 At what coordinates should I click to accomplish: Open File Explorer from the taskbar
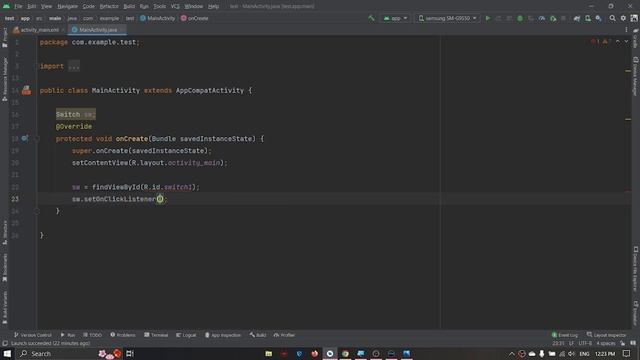pyautogui.click(x=269, y=353)
